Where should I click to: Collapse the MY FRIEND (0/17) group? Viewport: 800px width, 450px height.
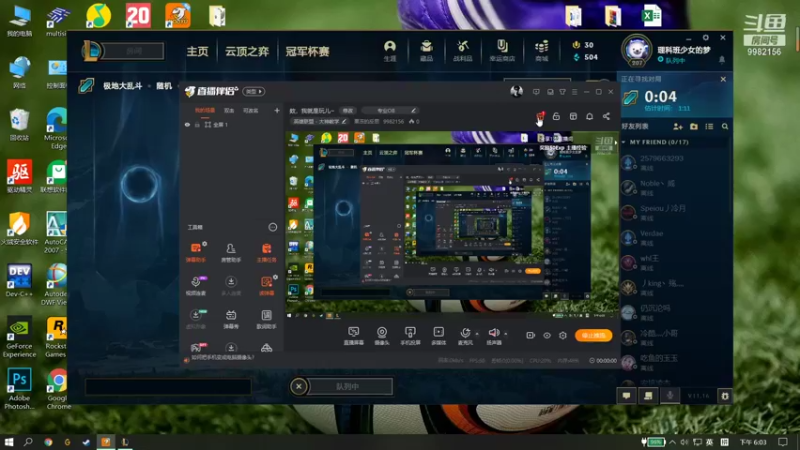(x=623, y=142)
